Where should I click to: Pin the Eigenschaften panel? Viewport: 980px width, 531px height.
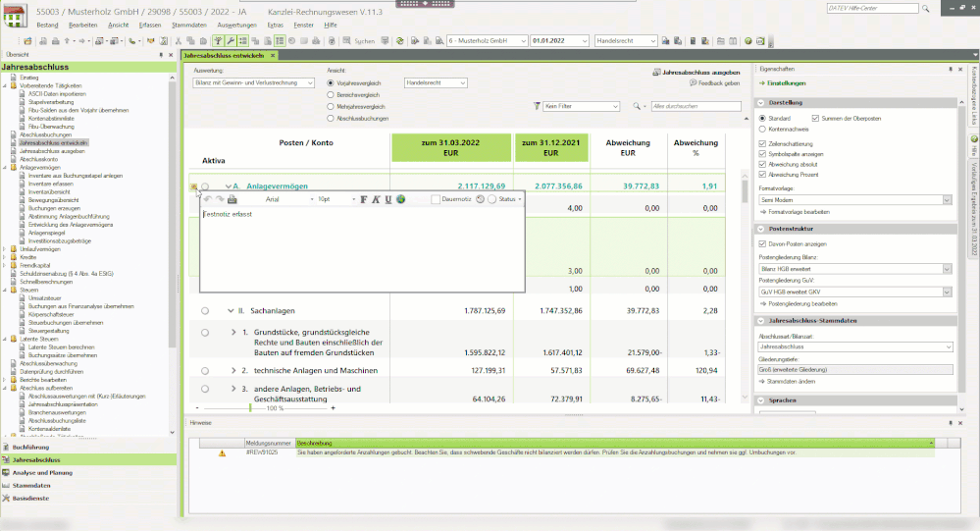[951, 70]
